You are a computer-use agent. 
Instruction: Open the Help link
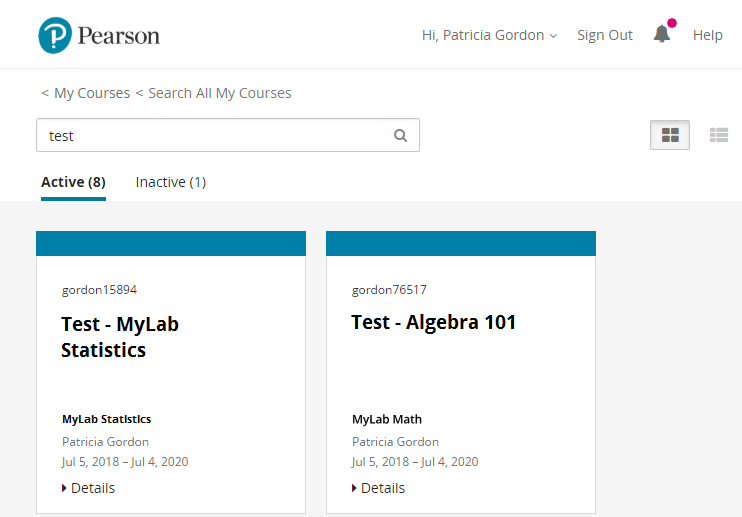707,35
